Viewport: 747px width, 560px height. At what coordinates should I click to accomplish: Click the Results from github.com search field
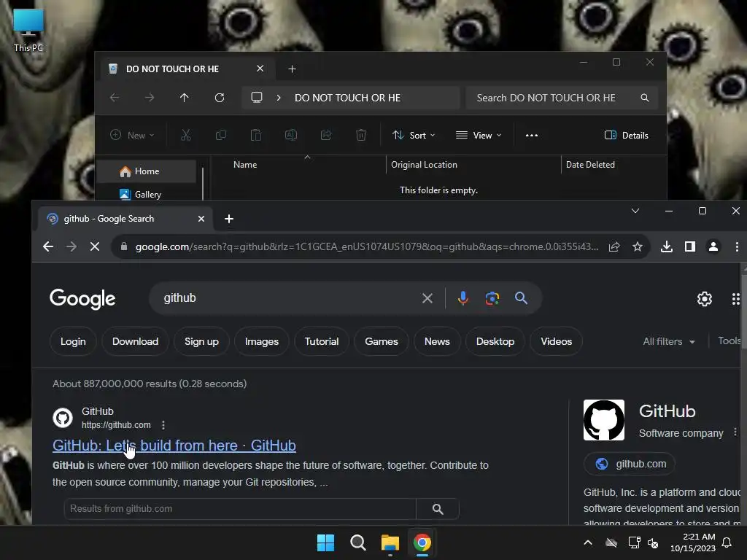point(239,508)
